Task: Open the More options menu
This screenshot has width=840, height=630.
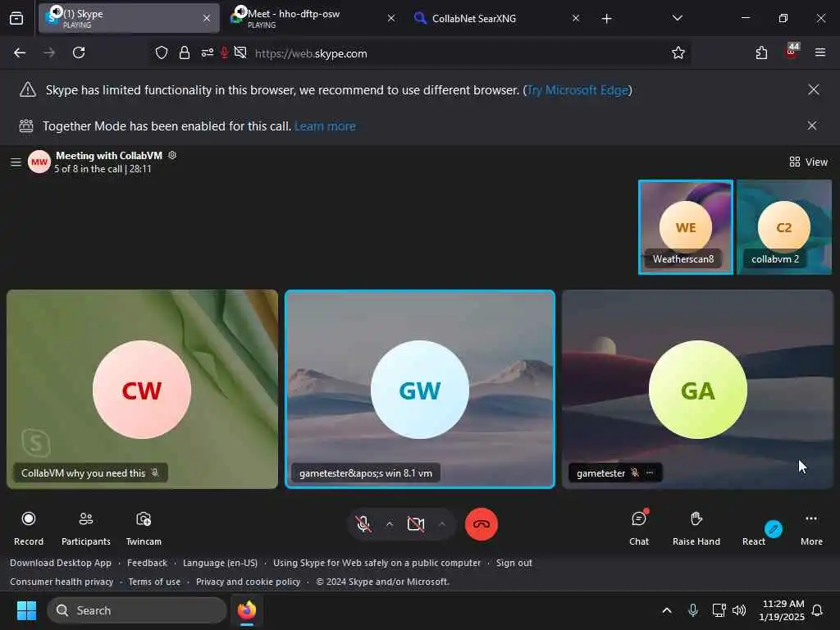Action: tap(811, 527)
